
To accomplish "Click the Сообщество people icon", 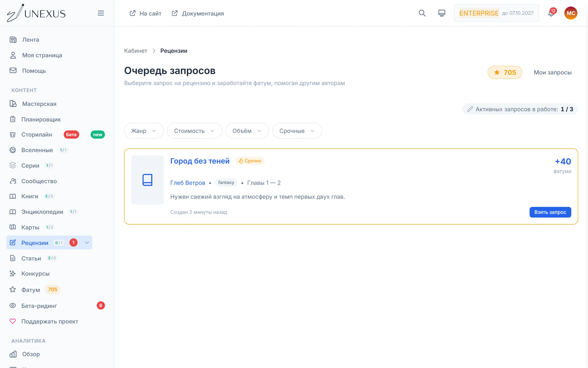I will click(x=13, y=181).
